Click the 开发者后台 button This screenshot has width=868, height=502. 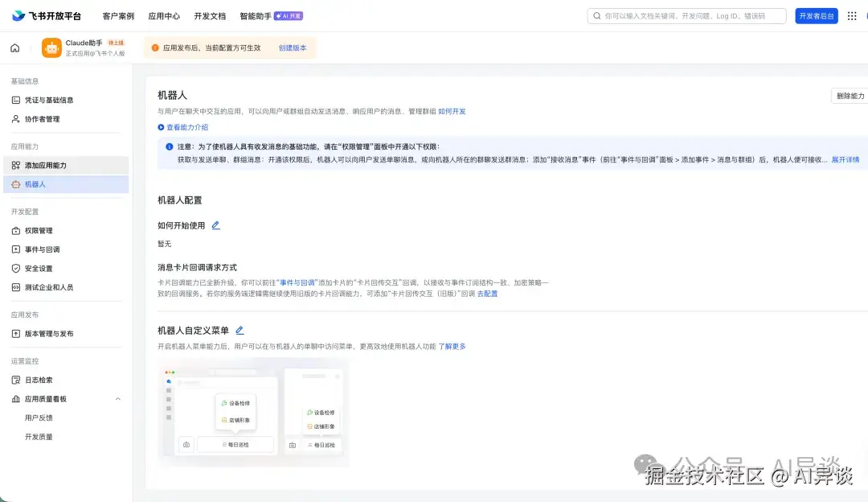pyautogui.click(x=817, y=16)
